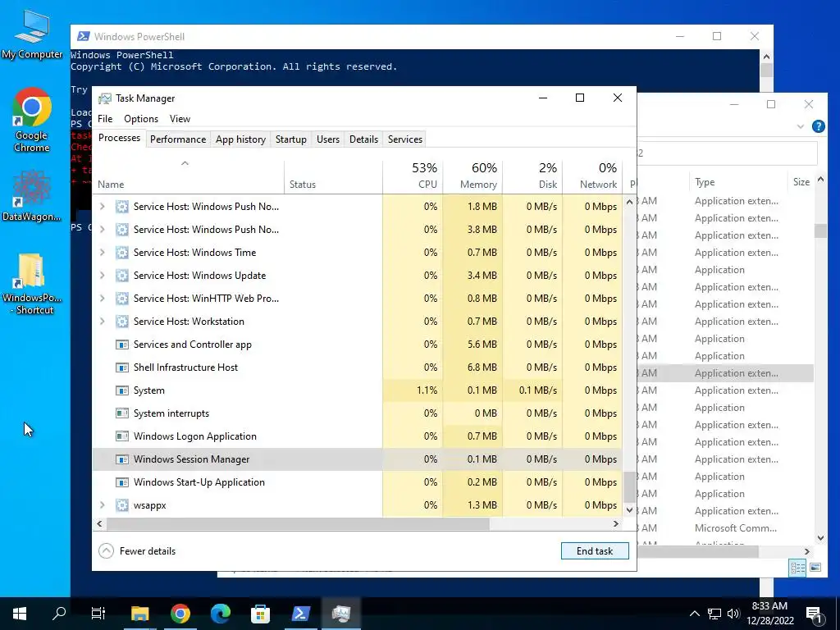The height and width of the screenshot is (630, 840).
Task: Go to the Startup tab
Action: 291,139
